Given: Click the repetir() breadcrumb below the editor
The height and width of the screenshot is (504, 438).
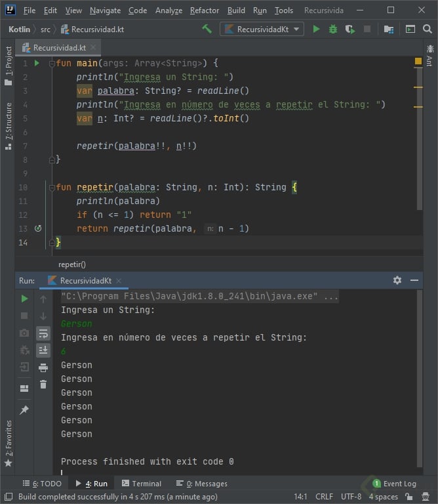Looking at the screenshot, I should (x=72, y=264).
